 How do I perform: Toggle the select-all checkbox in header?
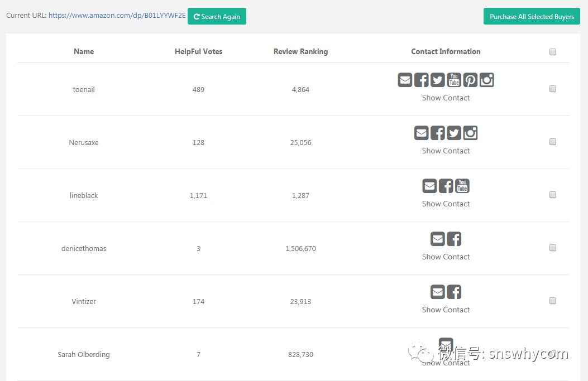(x=553, y=52)
